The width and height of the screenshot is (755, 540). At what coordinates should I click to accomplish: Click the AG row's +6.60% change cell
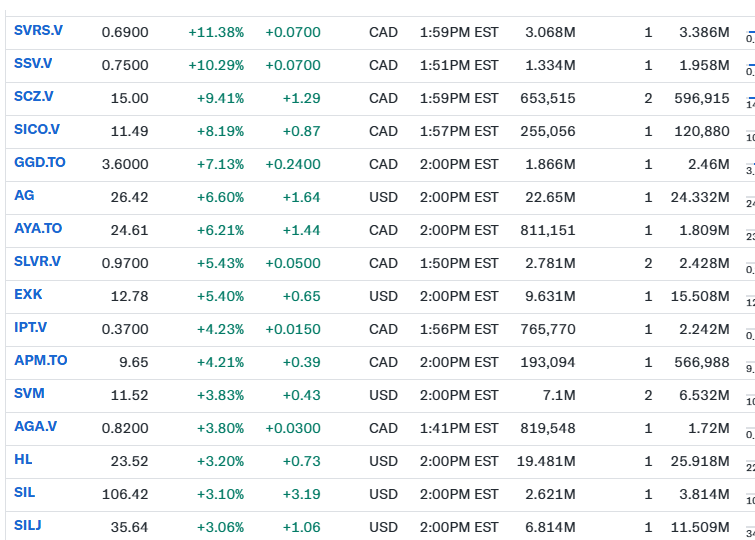coord(215,197)
